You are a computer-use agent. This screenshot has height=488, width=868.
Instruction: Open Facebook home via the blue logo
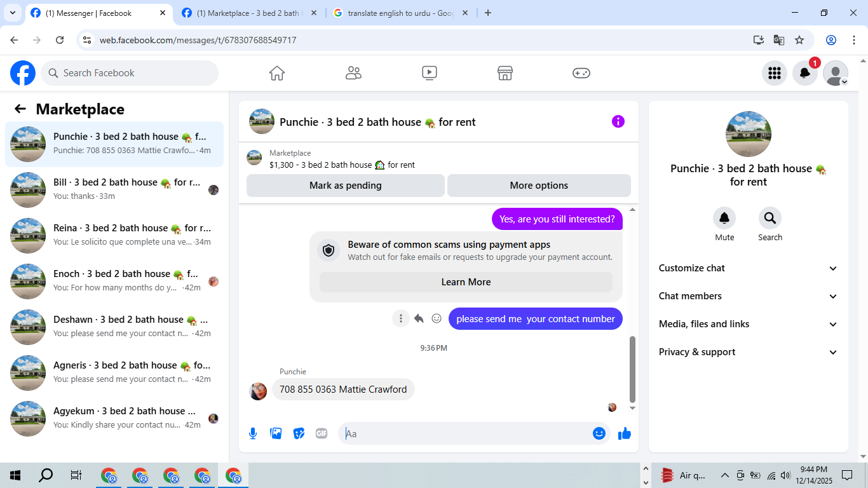(x=23, y=73)
